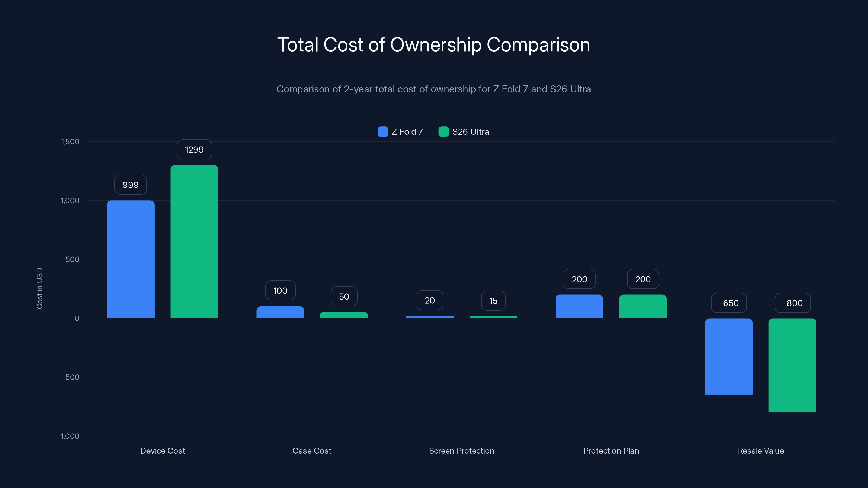The image size is (868, 488).
Task: Click the Resale Value axis label
Action: (x=761, y=451)
